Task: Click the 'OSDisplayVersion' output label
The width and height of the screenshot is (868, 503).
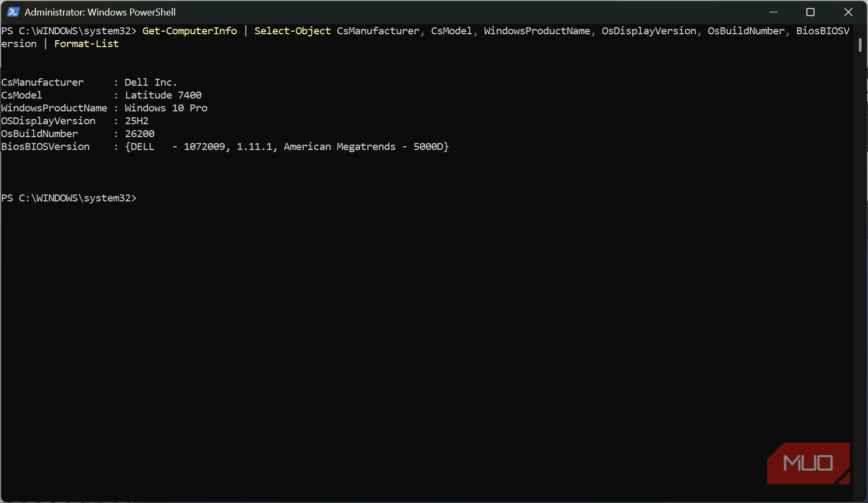Action: coord(48,121)
